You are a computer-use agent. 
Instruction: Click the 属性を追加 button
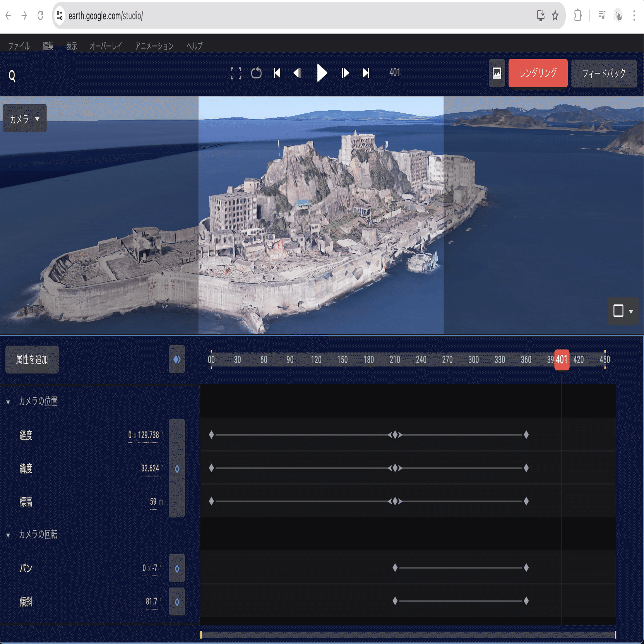pyautogui.click(x=32, y=360)
